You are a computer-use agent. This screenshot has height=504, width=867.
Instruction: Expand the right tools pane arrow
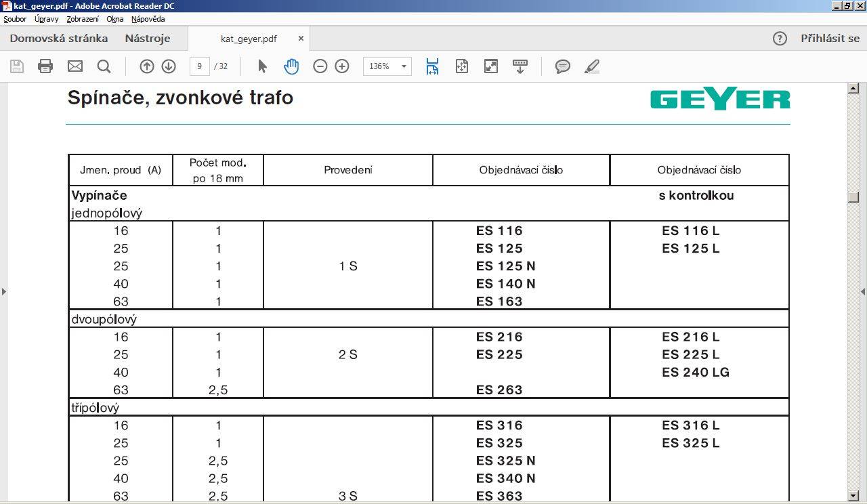click(x=863, y=292)
